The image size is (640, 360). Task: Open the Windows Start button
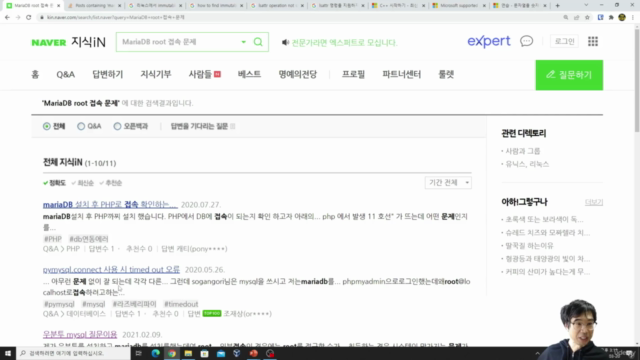pyautogui.click(x=8, y=353)
